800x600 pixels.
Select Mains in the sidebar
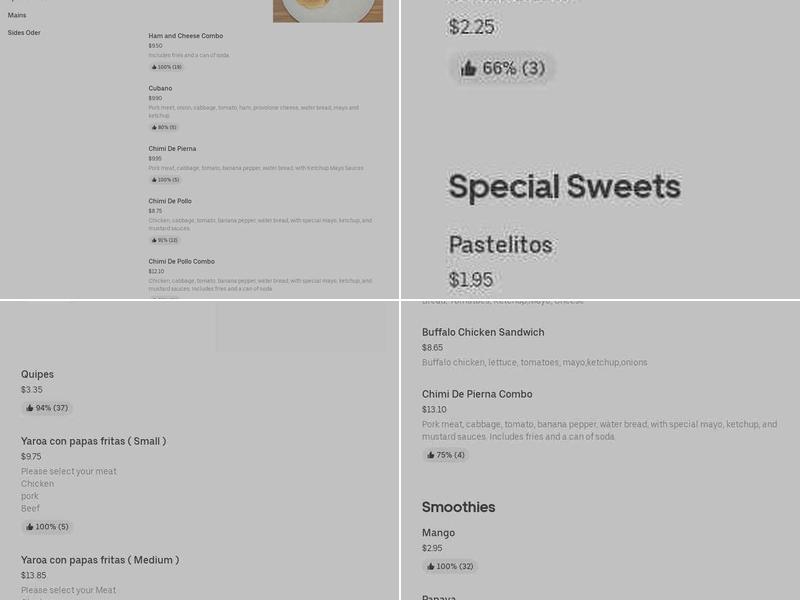point(17,15)
